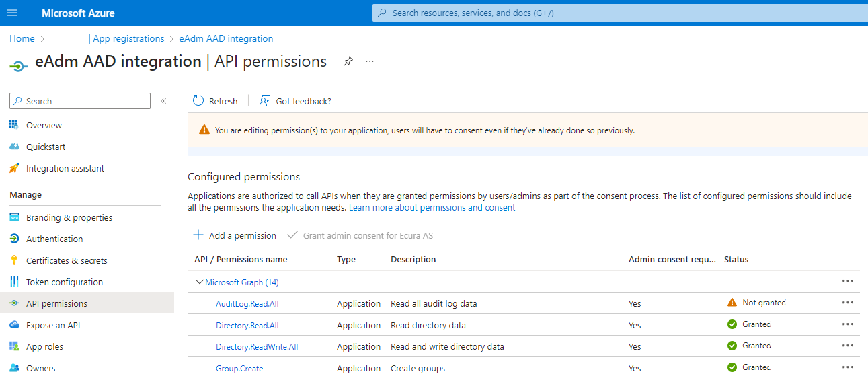Click the Branding & properties icon

tap(14, 217)
